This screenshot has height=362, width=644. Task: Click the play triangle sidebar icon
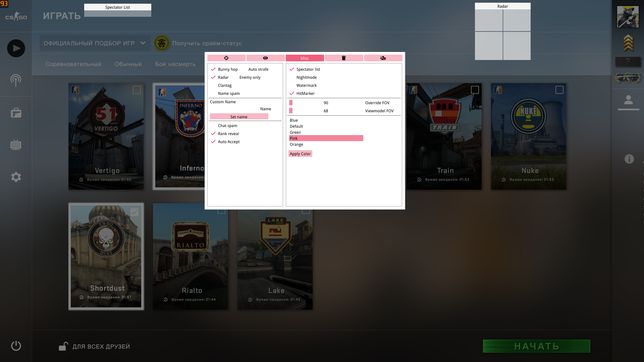coord(16,48)
